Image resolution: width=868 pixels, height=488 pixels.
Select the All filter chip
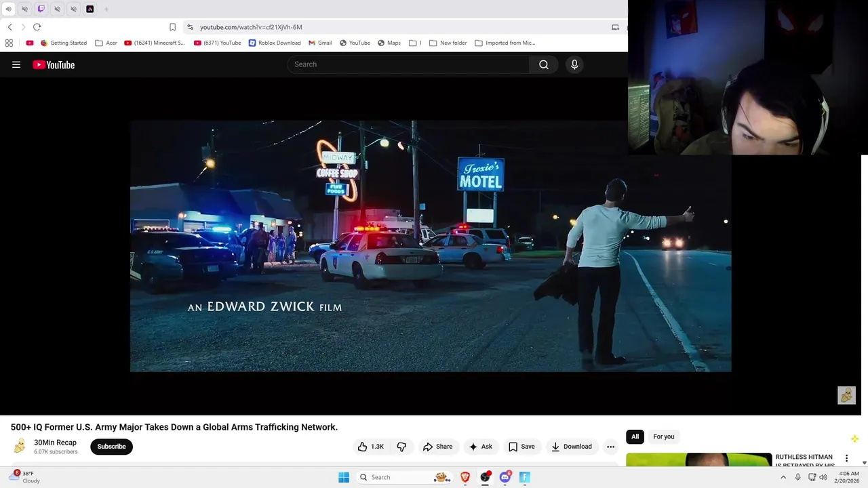(x=635, y=436)
